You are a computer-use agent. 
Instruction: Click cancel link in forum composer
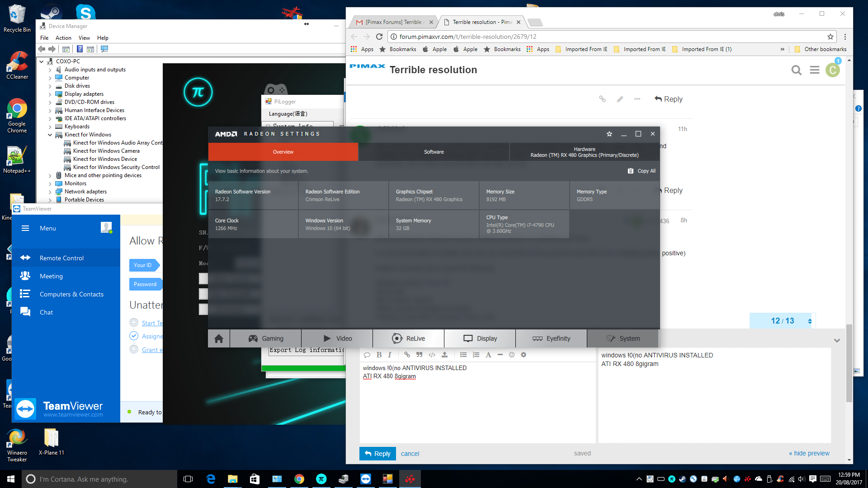point(410,454)
